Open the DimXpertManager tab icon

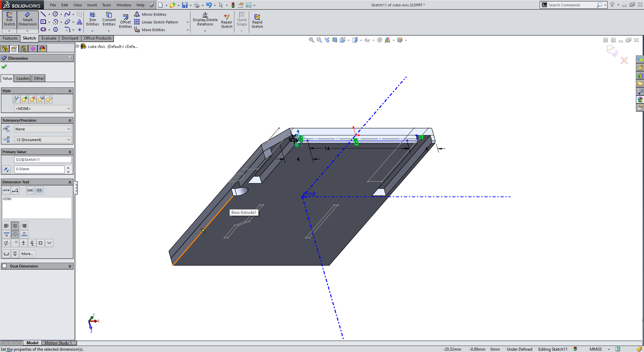tap(33, 49)
